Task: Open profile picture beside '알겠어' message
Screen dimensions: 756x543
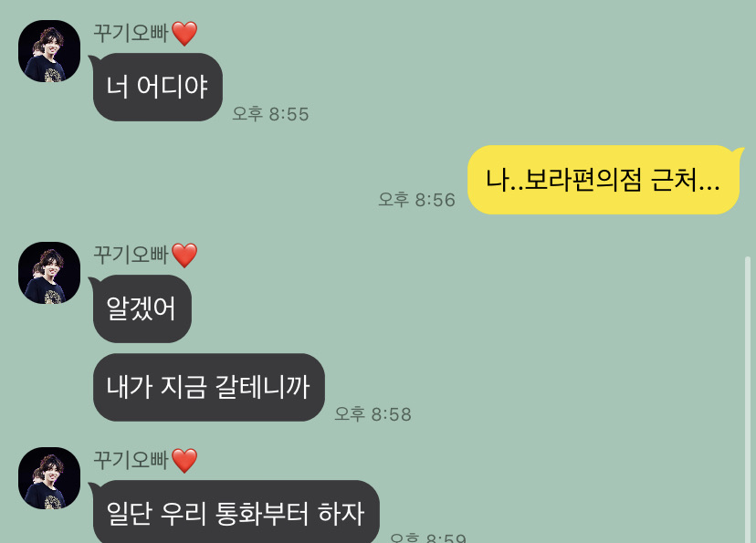Action: [x=49, y=273]
